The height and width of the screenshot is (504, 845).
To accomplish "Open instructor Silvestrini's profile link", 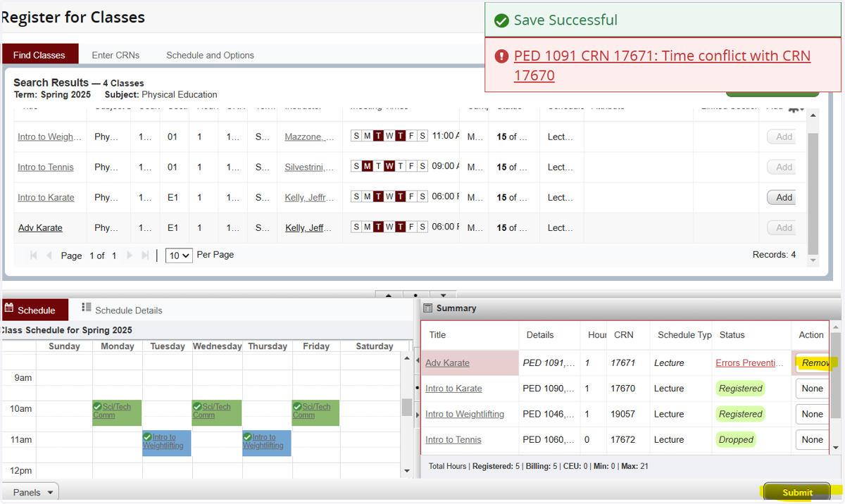I will [x=309, y=167].
